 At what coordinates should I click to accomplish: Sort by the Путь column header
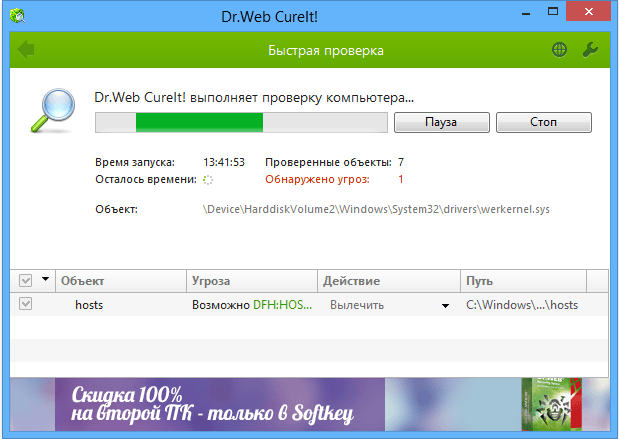pos(523,281)
